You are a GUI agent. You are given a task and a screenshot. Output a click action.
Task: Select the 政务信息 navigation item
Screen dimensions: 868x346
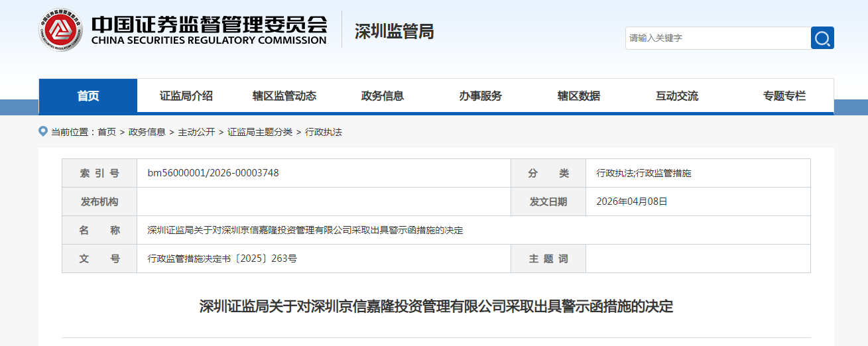[x=383, y=96]
